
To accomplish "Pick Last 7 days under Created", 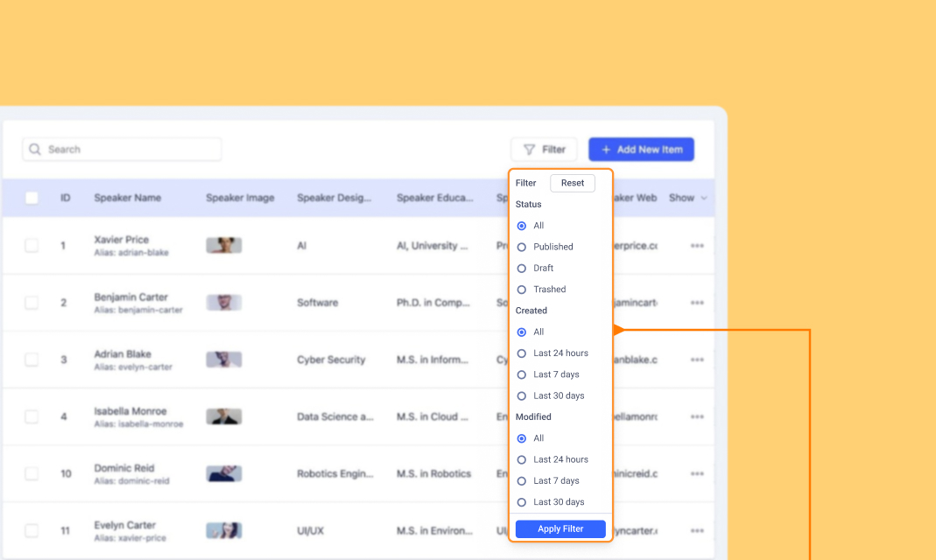I will (x=522, y=374).
